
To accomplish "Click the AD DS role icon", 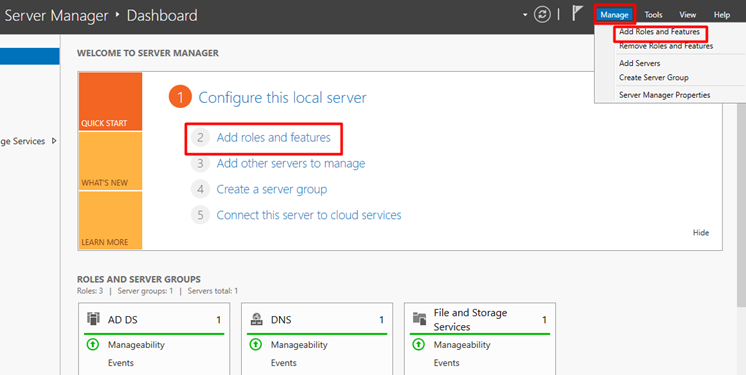I will (x=93, y=318).
